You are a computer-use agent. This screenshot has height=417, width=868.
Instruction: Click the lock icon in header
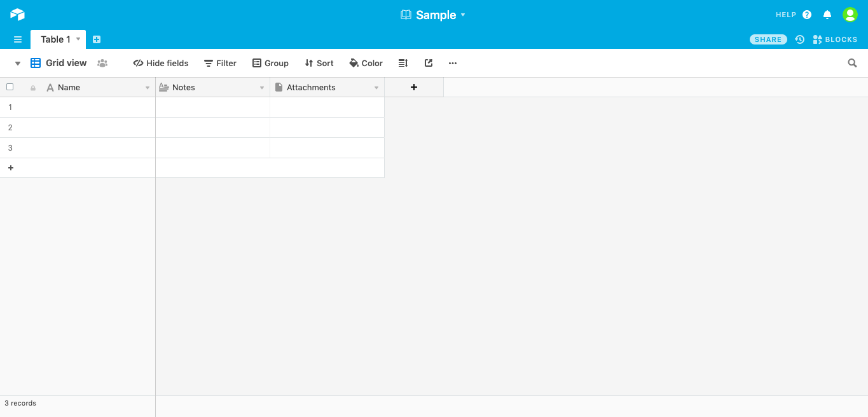point(33,88)
